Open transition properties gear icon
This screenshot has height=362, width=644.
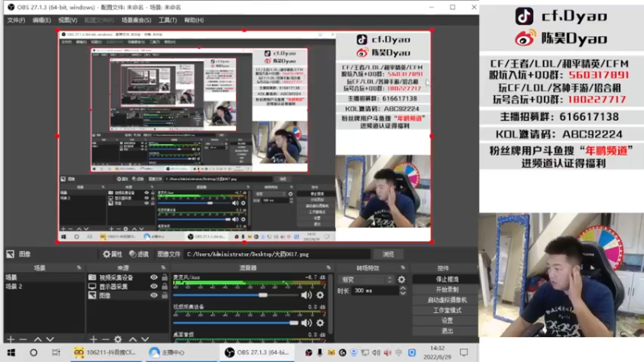click(x=401, y=279)
